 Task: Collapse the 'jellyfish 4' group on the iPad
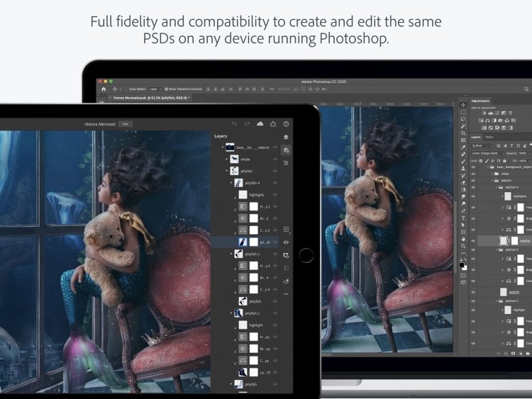click(x=231, y=183)
